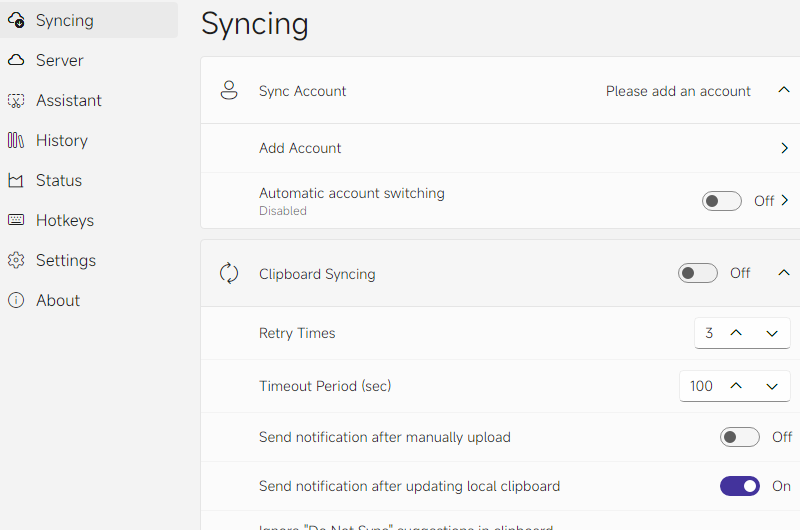The height and width of the screenshot is (530, 800).
Task: Open Automatic account switching details chevron
Action: pyautogui.click(x=785, y=200)
